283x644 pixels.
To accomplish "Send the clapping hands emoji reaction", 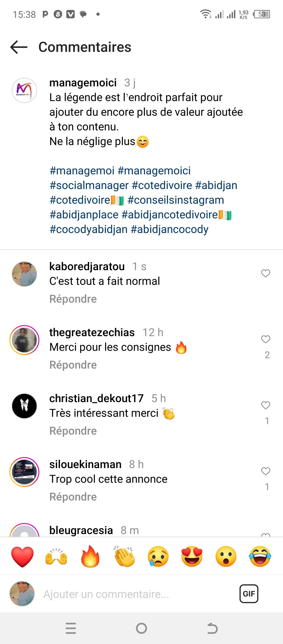I will 124,556.
